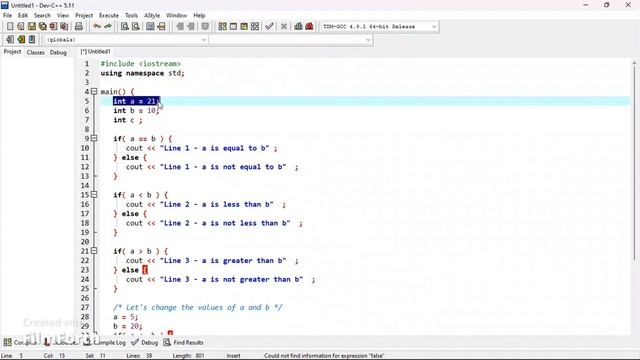
Task: Switch to the Debug side tab
Action: (x=58, y=52)
